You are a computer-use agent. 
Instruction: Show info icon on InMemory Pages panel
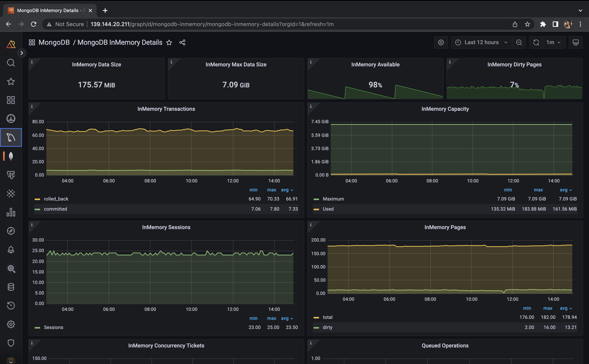311,225
